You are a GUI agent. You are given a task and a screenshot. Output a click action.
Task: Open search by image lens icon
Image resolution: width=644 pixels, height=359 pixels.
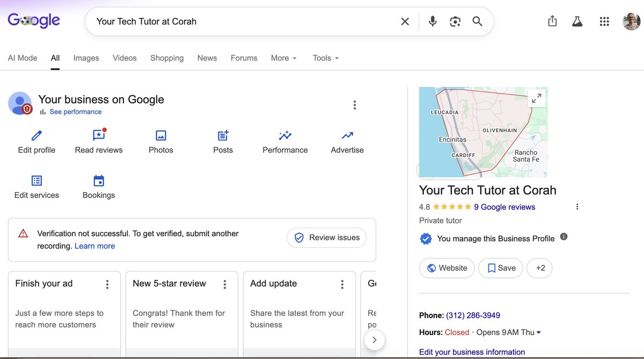455,21
